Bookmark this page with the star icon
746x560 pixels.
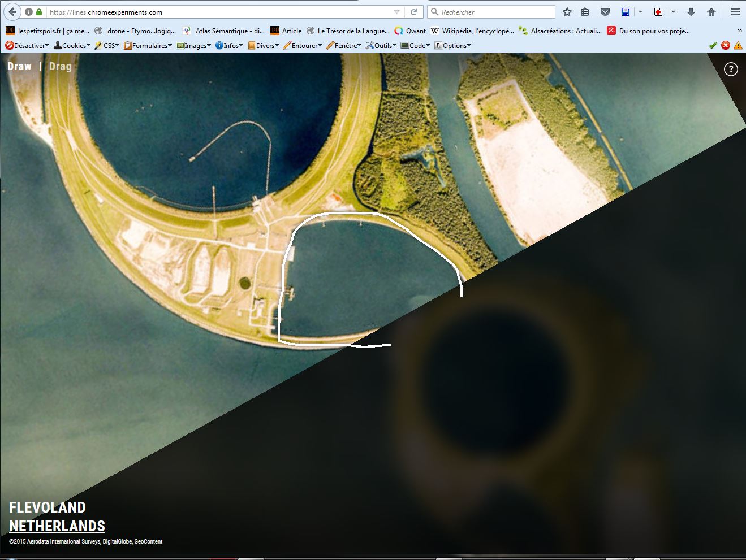pyautogui.click(x=567, y=12)
